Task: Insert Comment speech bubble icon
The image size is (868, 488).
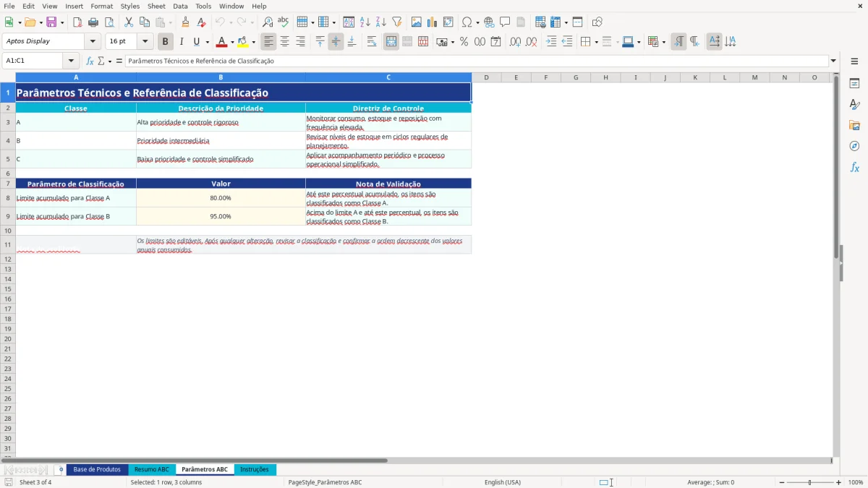Action: 505,22
